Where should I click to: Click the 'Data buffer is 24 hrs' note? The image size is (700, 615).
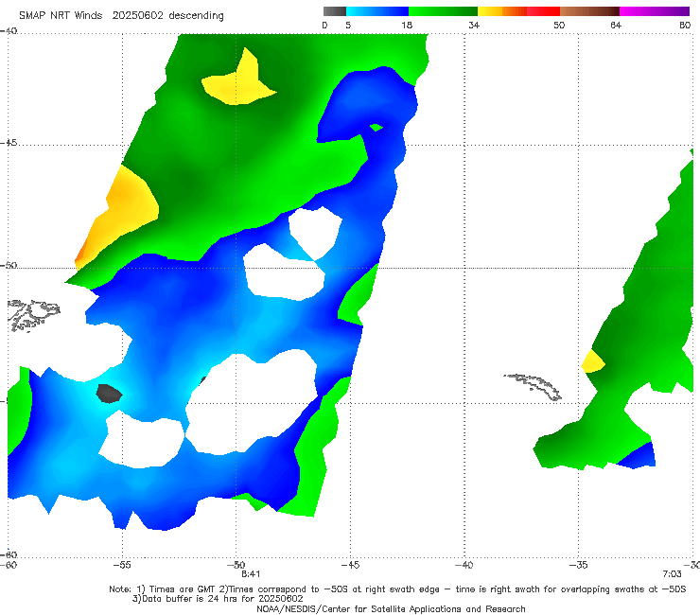(219, 599)
